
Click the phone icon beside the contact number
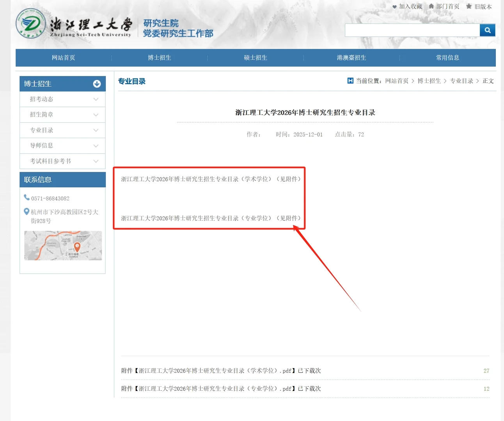[x=27, y=198]
